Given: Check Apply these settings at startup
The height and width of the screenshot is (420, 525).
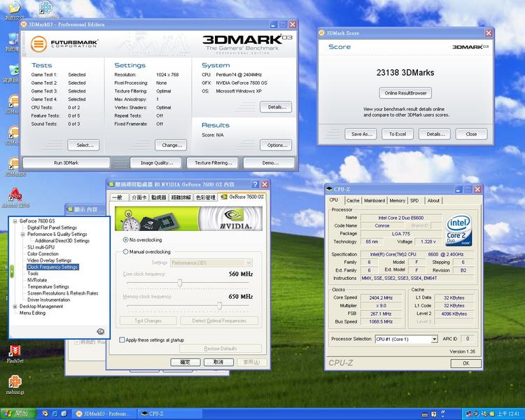Looking at the screenshot, I should click(x=122, y=339).
